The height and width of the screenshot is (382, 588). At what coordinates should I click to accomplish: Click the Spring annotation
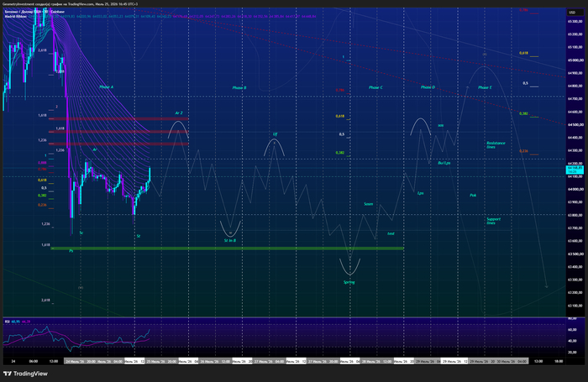349,282
